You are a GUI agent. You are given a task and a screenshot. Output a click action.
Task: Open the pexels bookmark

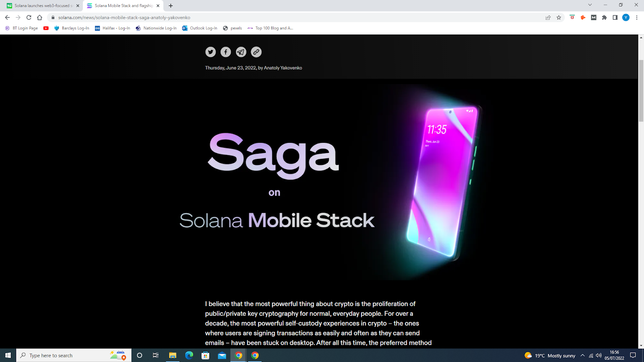coord(232,28)
